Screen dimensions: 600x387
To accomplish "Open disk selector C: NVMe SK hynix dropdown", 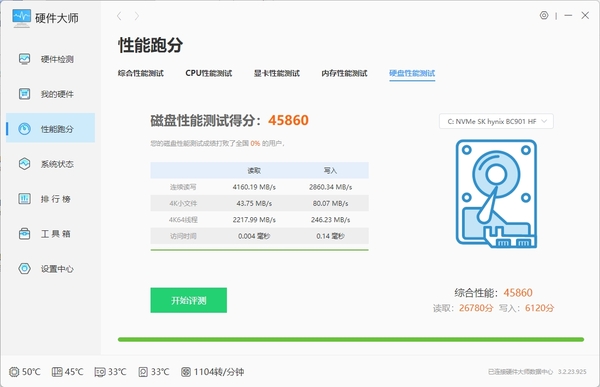I will tap(496, 121).
